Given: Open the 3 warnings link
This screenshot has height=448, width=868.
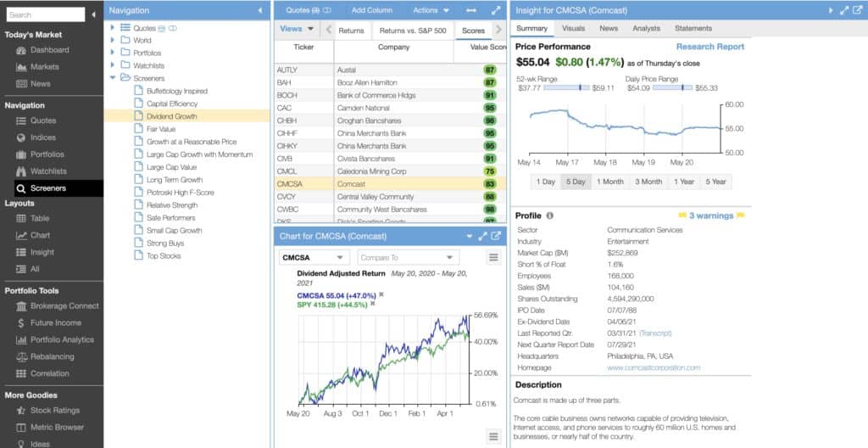Looking at the screenshot, I should [x=711, y=216].
